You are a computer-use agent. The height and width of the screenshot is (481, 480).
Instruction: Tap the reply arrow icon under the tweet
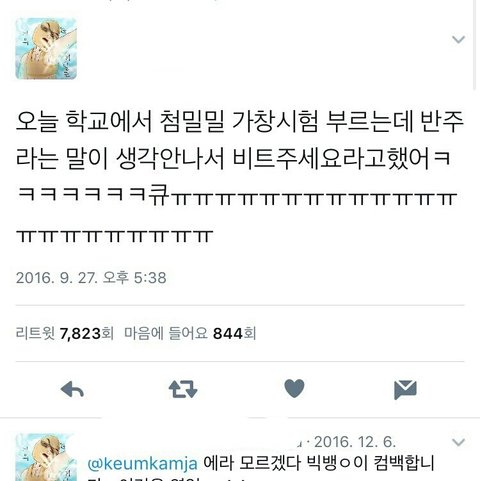point(72,389)
